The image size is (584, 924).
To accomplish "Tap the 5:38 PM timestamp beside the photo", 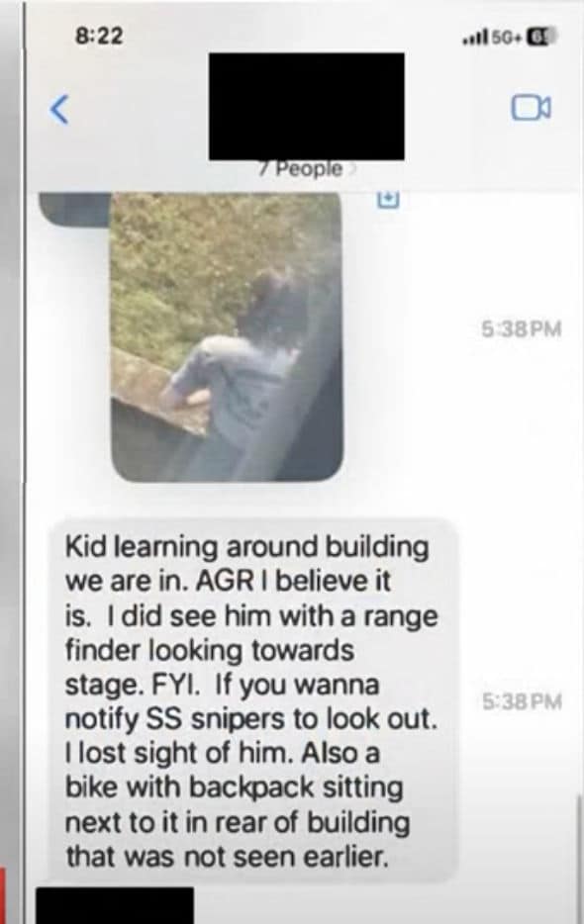I will (522, 328).
